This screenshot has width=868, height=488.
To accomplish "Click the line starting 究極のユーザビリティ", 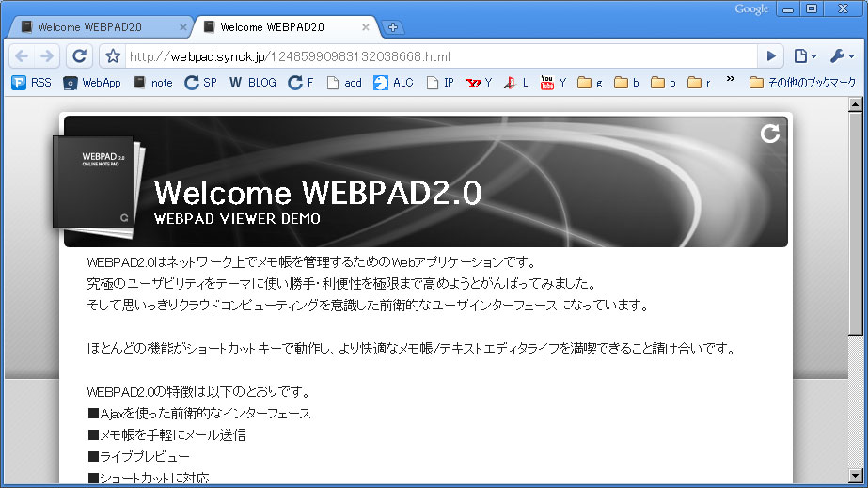I will click(x=342, y=284).
